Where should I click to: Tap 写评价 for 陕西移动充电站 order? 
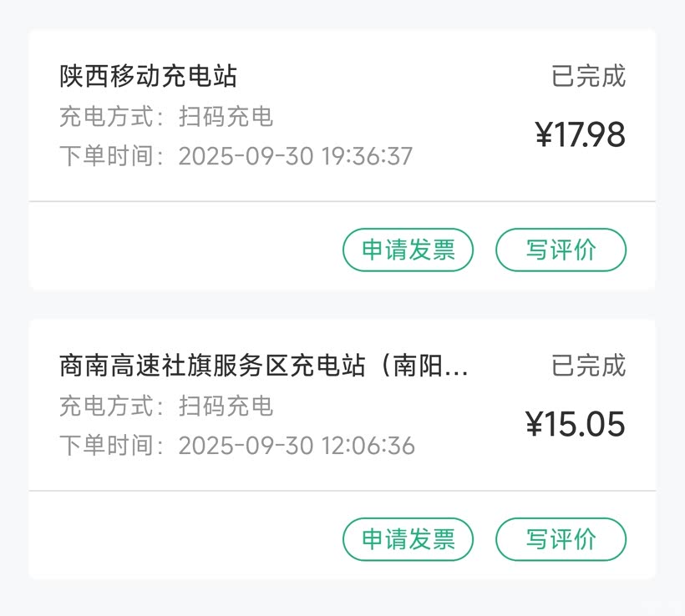click(561, 250)
